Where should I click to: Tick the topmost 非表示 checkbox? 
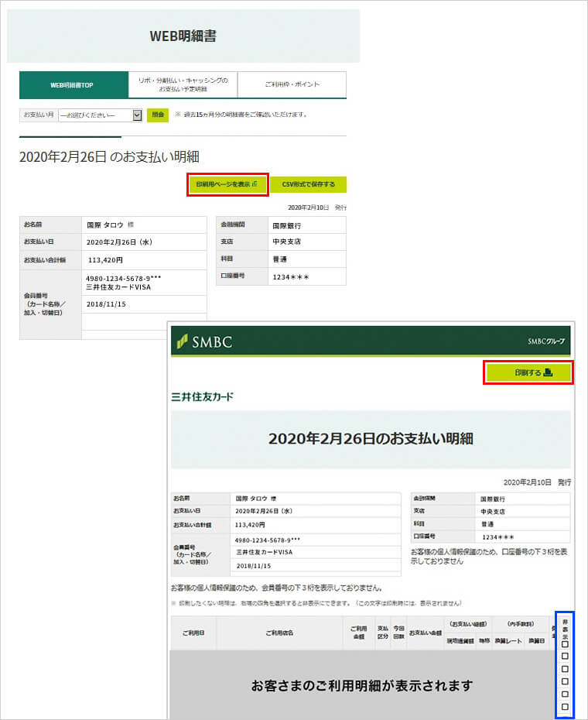pyautogui.click(x=565, y=644)
